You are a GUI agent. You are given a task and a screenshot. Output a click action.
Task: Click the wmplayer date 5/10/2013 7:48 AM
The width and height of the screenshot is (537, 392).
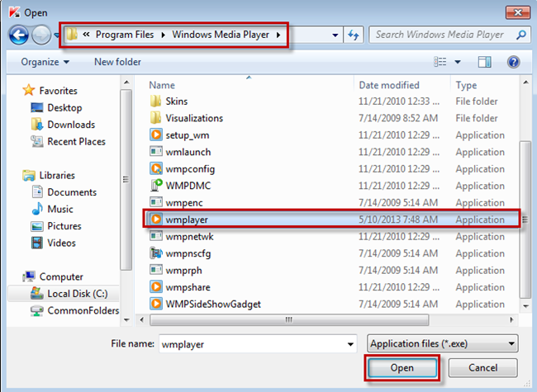(x=398, y=220)
